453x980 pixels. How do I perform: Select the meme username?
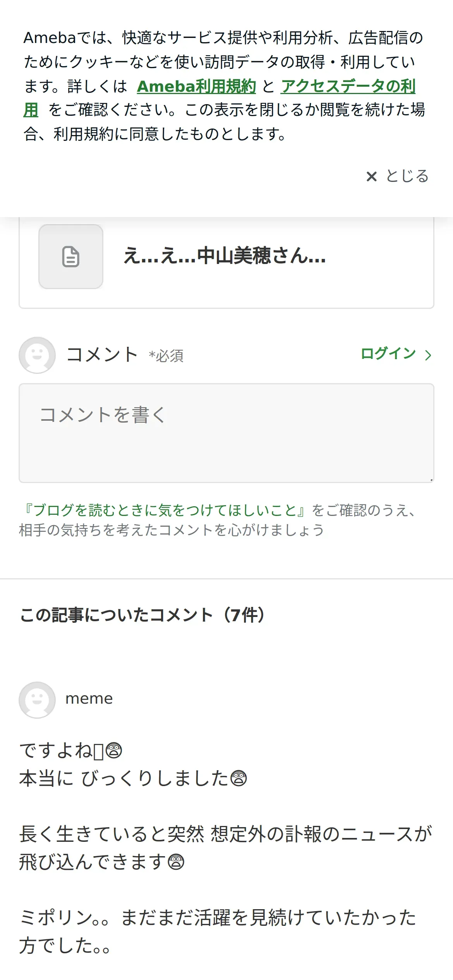pyautogui.click(x=89, y=699)
